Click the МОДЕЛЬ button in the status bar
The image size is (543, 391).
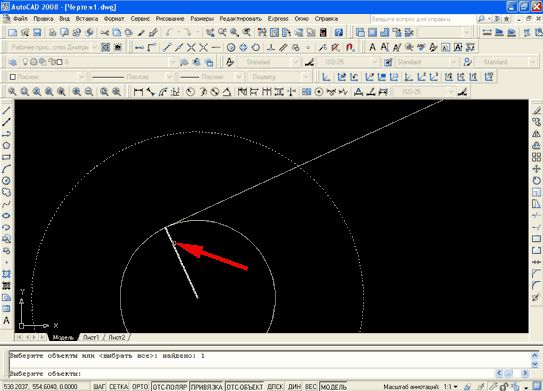pyautogui.click(x=333, y=386)
